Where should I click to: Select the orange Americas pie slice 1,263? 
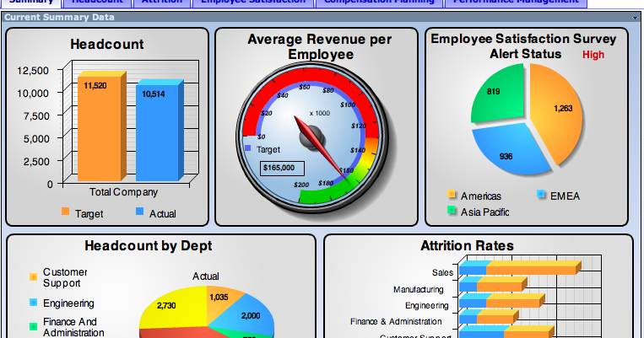[555, 113]
